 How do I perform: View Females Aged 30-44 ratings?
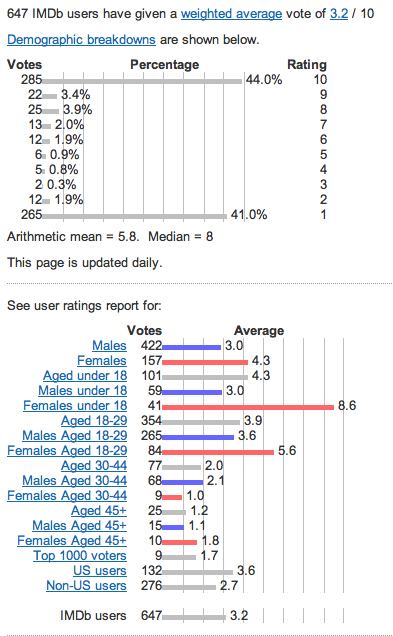(x=67, y=496)
